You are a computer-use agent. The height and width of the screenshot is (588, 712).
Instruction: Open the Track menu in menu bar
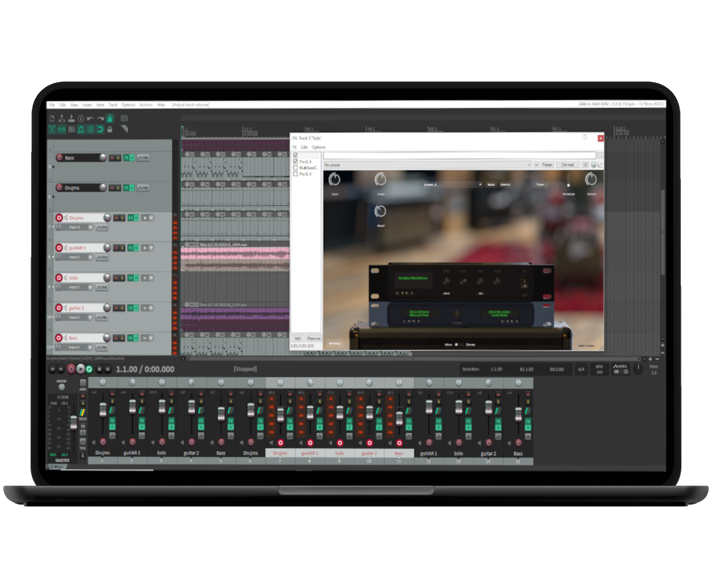pyautogui.click(x=112, y=105)
